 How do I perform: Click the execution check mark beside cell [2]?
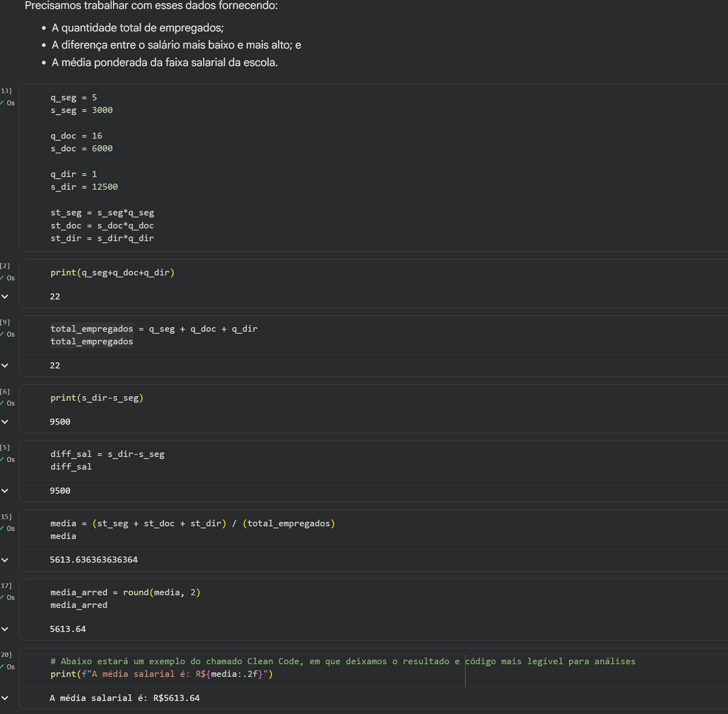[2, 278]
